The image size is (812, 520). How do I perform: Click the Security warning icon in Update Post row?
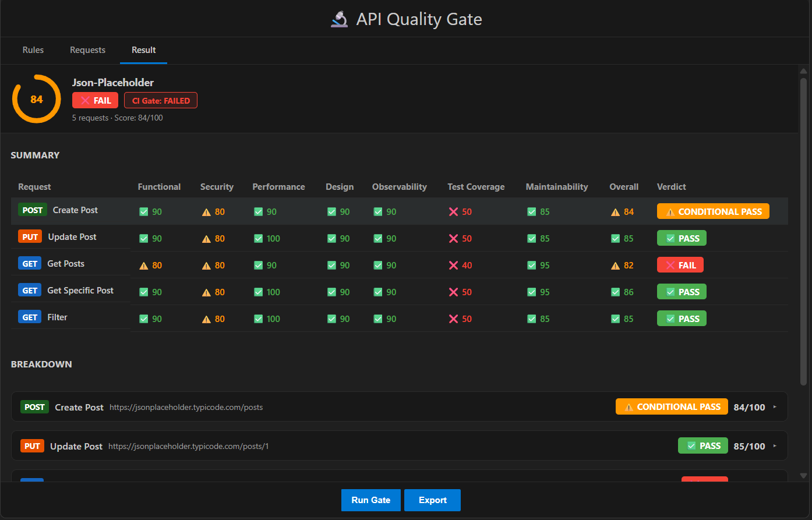coord(206,239)
